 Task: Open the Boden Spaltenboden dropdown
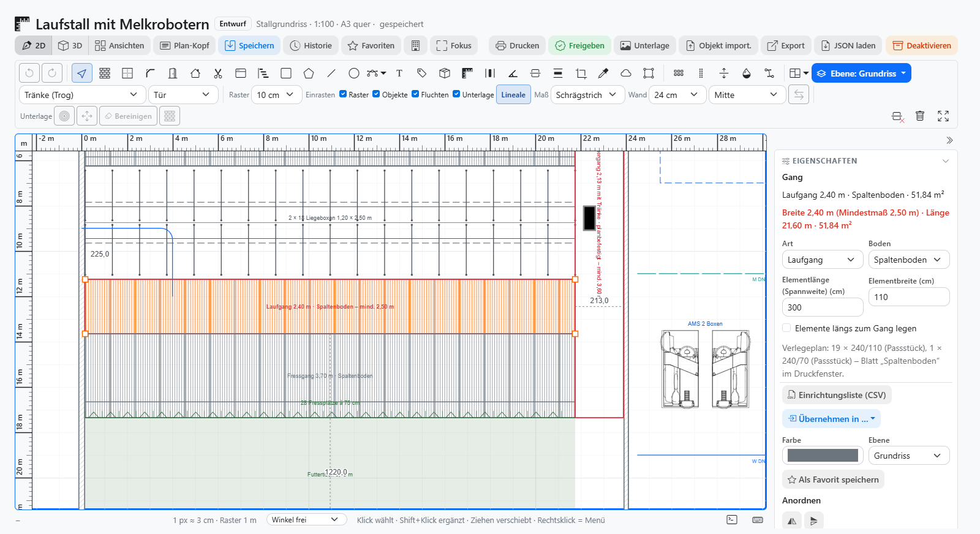pos(909,260)
